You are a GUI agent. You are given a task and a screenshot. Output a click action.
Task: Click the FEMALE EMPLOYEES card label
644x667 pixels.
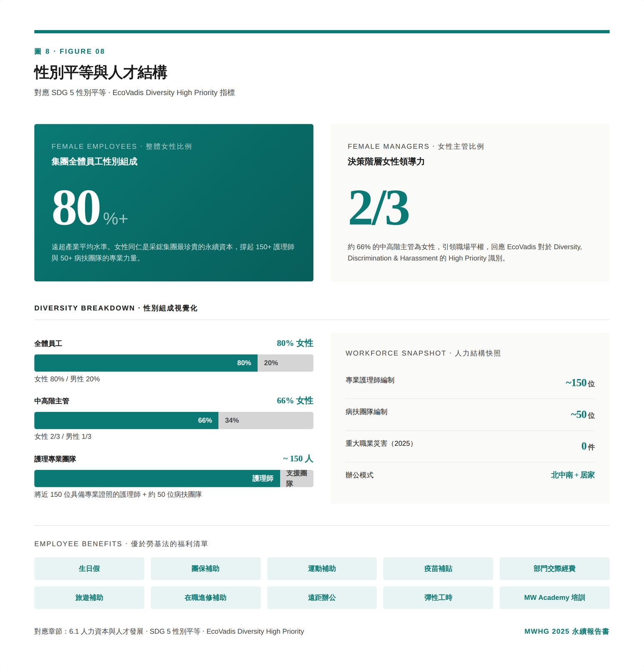coord(122,146)
